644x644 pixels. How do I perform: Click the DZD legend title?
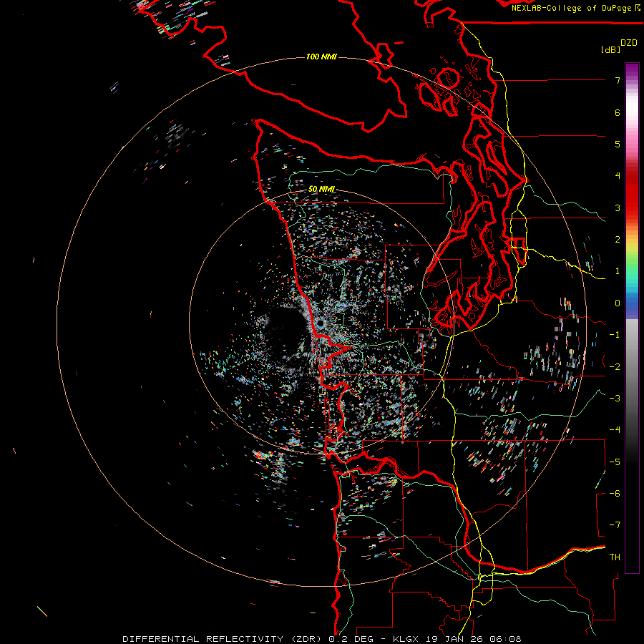tap(629, 43)
